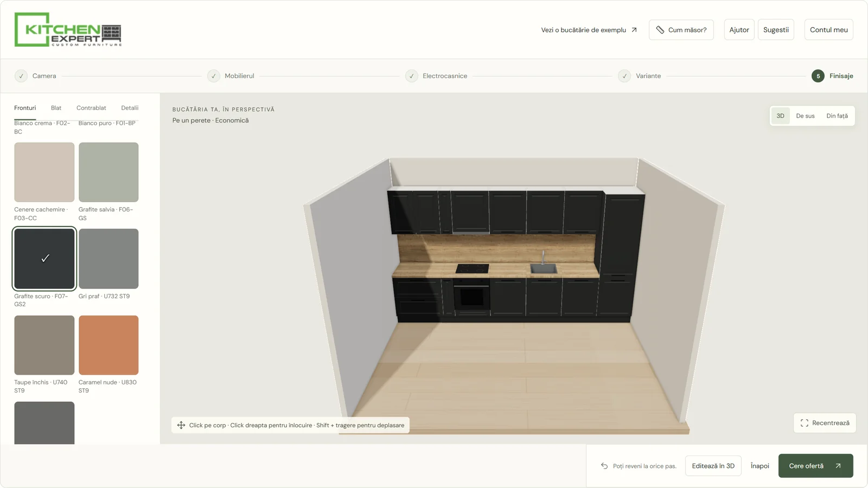The height and width of the screenshot is (488, 868).
Task: Click the oven in the 3D kitchen
Action: [471, 296]
